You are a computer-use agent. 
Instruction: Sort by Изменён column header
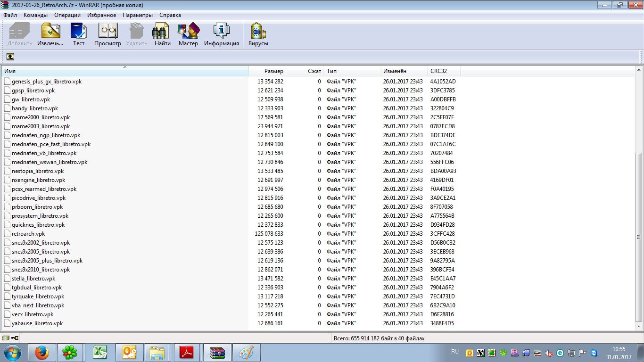pos(404,71)
